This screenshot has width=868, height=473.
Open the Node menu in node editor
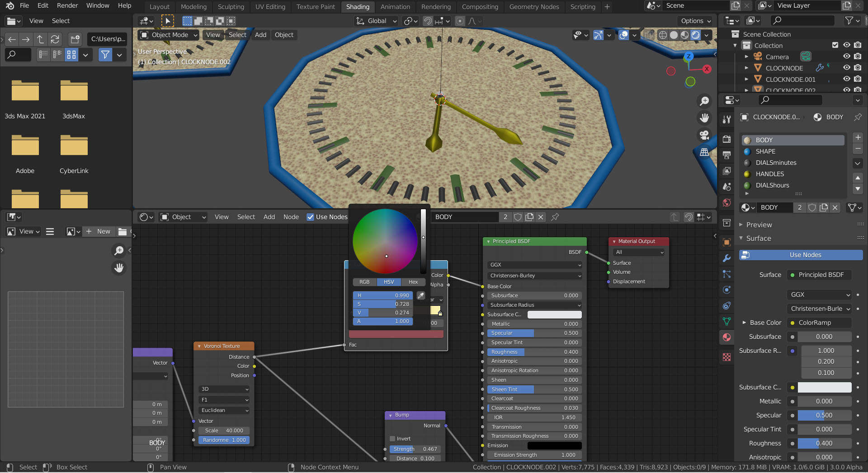291,217
